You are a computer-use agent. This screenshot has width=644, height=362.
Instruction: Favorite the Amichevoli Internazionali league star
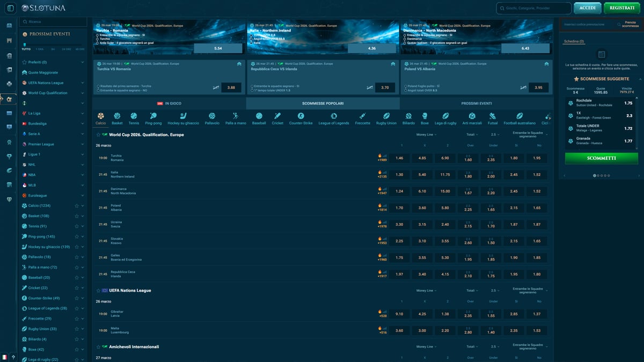(x=98, y=346)
